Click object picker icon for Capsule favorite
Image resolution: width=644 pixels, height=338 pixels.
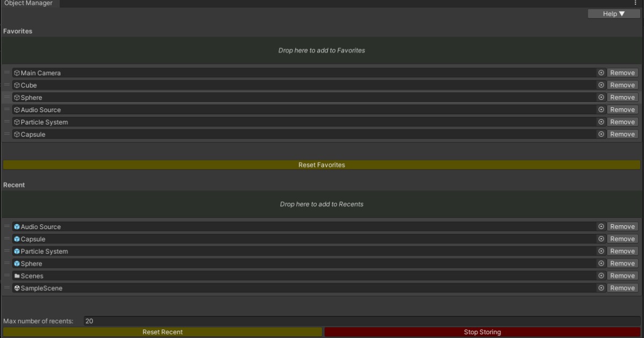pos(601,135)
